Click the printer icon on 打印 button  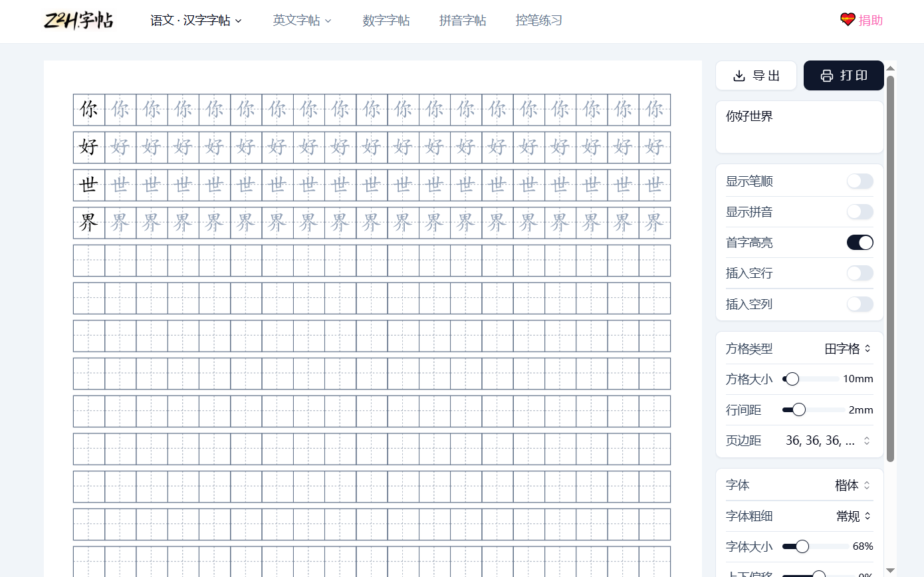pyautogui.click(x=826, y=76)
